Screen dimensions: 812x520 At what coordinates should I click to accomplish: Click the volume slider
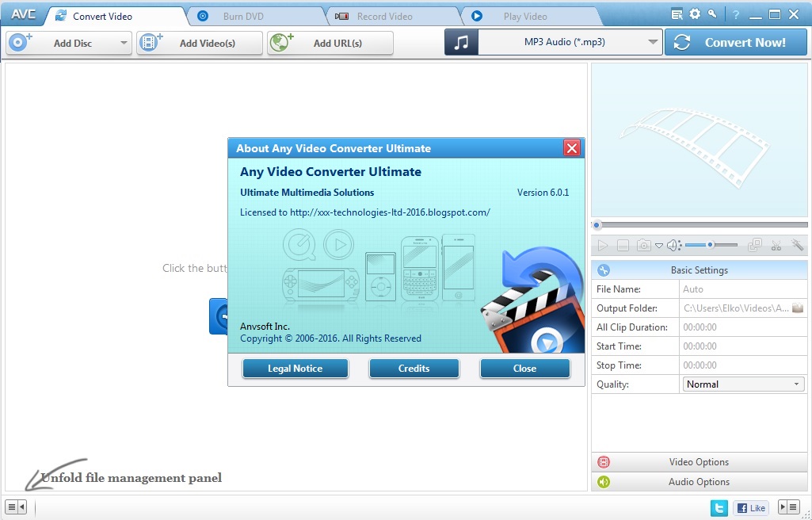tap(711, 245)
